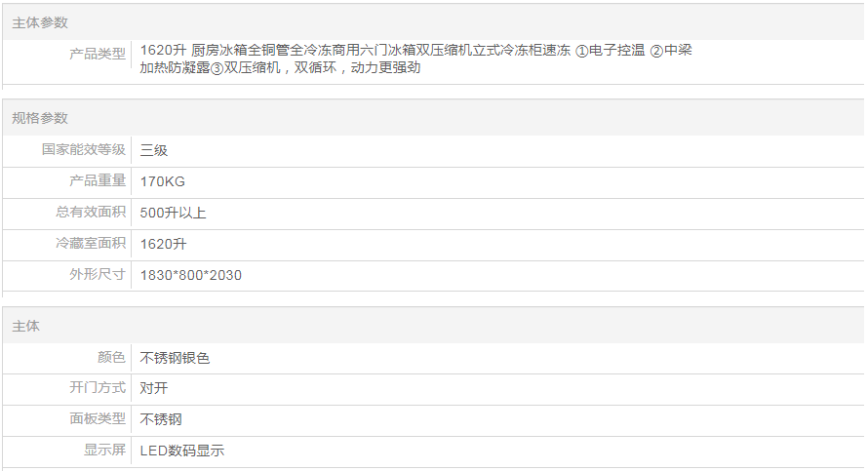Select the 主体 section header
Viewport: 868px width, 471px height.
[26, 326]
